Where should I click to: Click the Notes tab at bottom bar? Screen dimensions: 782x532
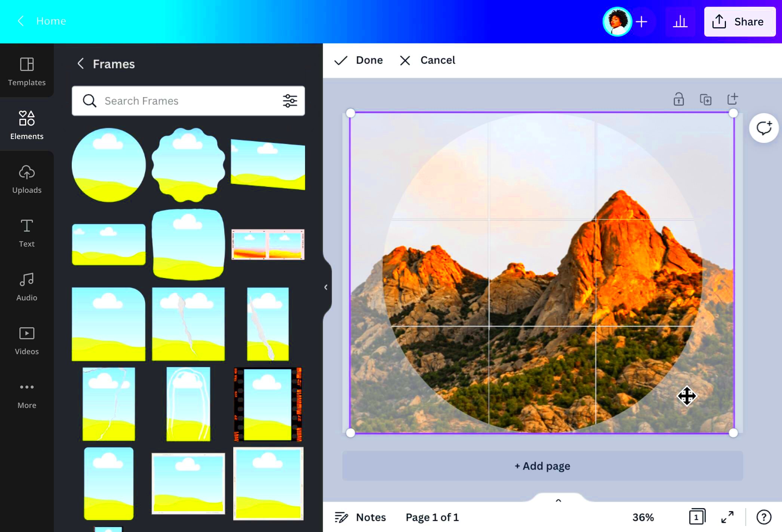361,517
